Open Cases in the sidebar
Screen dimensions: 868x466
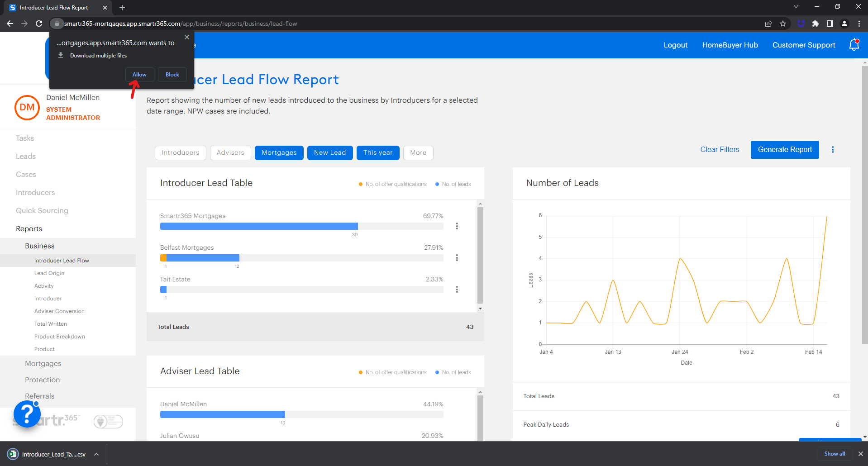pyautogui.click(x=26, y=175)
